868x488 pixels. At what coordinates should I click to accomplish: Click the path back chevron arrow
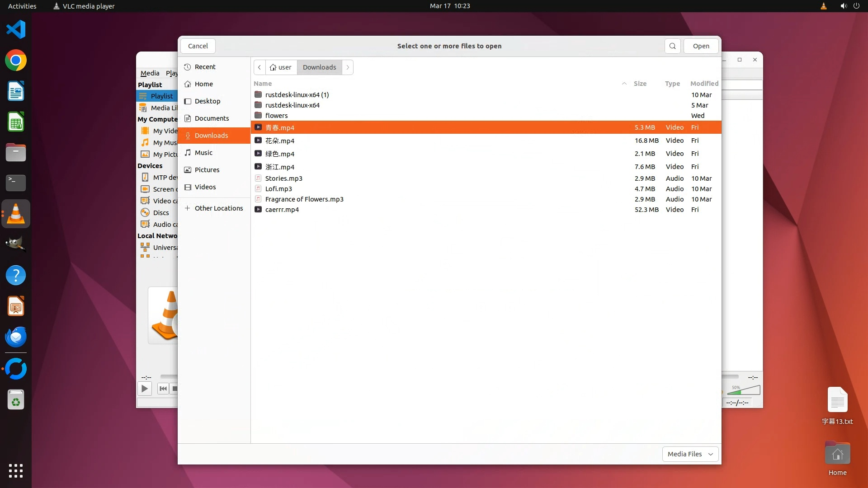[259, 67]
